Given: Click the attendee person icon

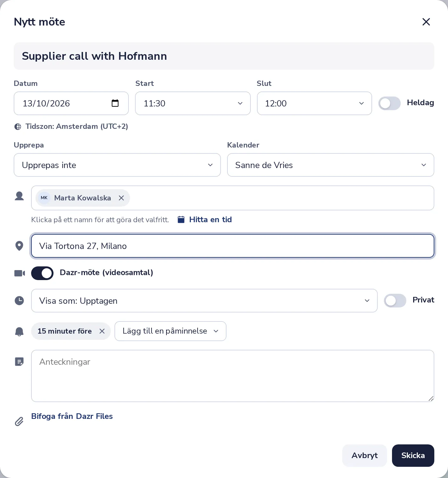Looking at the screenshot, I should click(19, 196).
